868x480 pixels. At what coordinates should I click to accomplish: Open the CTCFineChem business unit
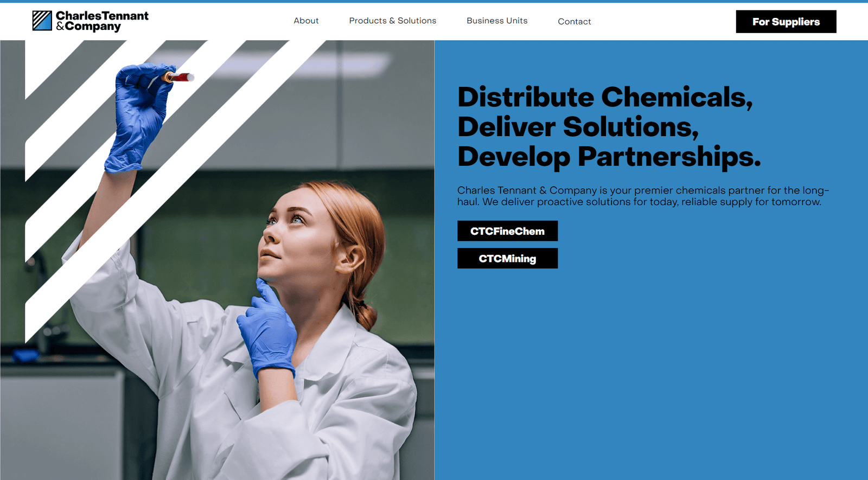pos(507,231)
